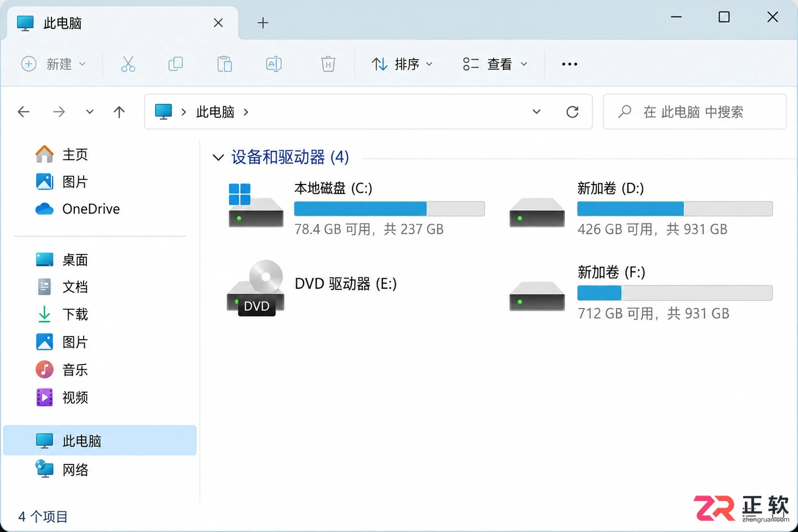Close the 此电脑 tab
798x532 pixels.
point(218,23)
